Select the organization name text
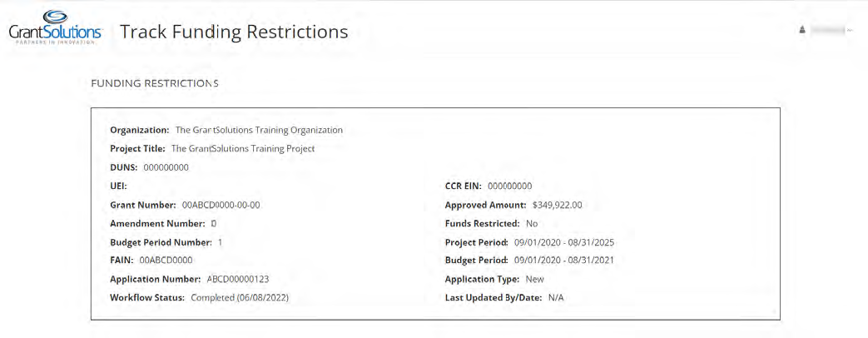 [x=259, y=130]
